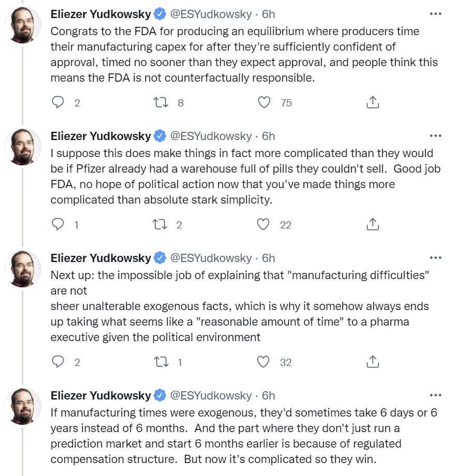Screen dimensions: 453x476
Task: Open more options on "Next up" tweet
Action: pyautogui.click(x=435, y=257)
